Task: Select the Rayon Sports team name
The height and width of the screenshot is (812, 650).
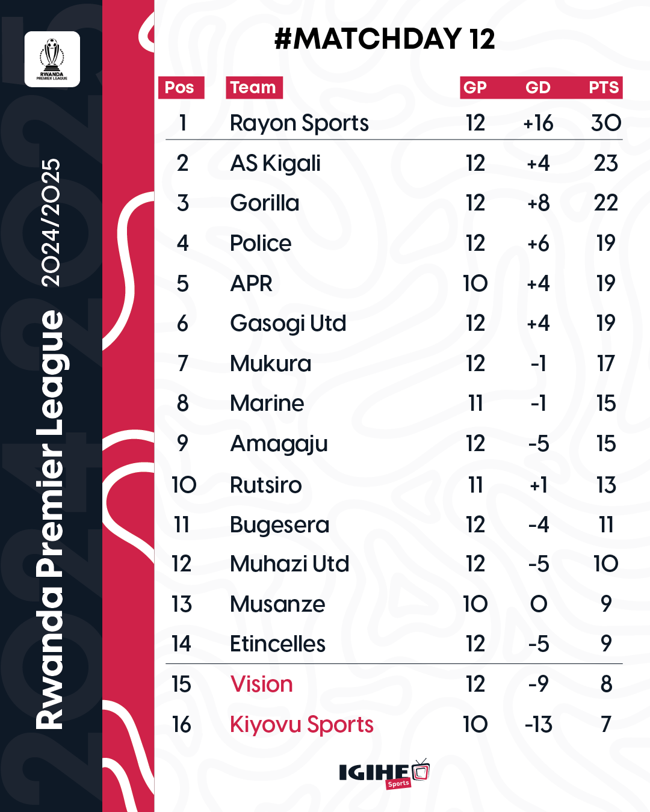Action: 299,123
